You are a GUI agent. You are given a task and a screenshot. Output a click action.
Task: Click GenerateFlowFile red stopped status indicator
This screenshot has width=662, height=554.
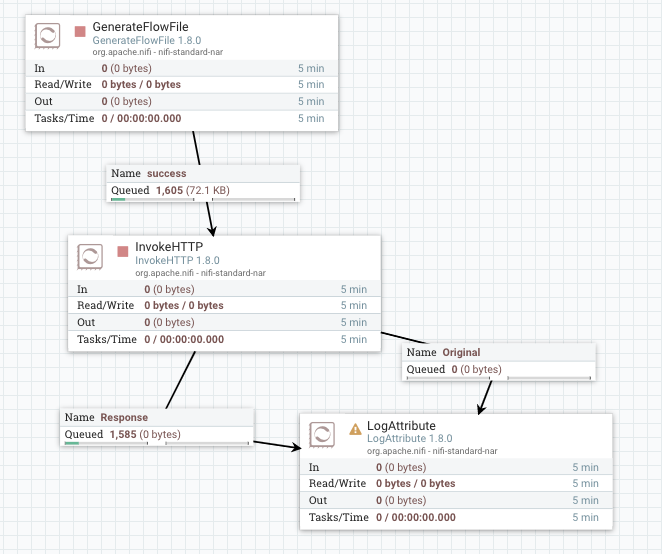coord(80,32)
